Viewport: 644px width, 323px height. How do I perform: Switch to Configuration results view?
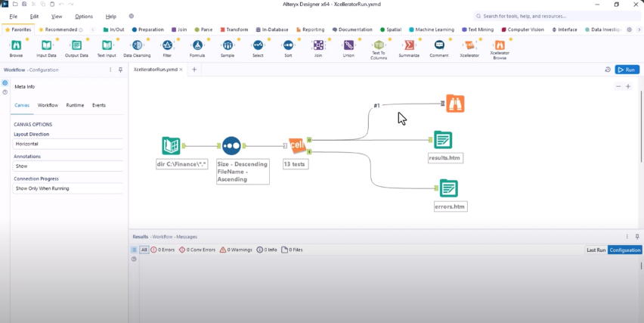tap(624, 250)
